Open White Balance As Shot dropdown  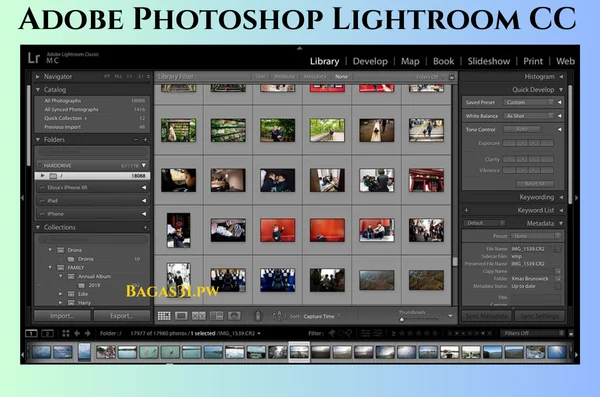pyautogui.click(x=528, y=116)
